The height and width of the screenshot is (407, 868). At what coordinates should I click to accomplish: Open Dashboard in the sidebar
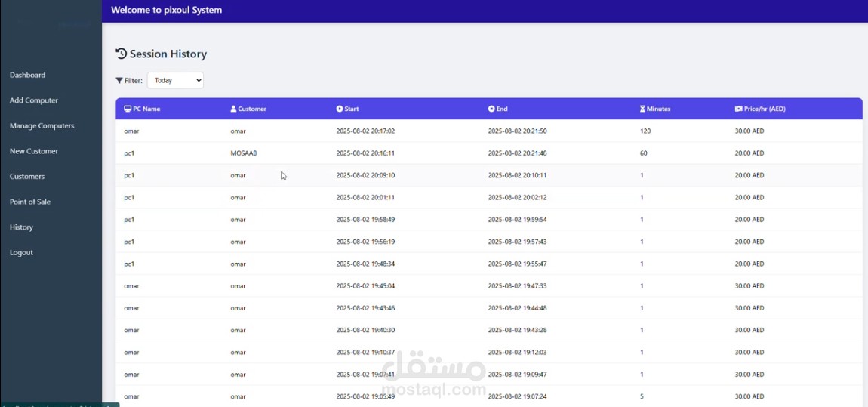click(x=28, y=75)
